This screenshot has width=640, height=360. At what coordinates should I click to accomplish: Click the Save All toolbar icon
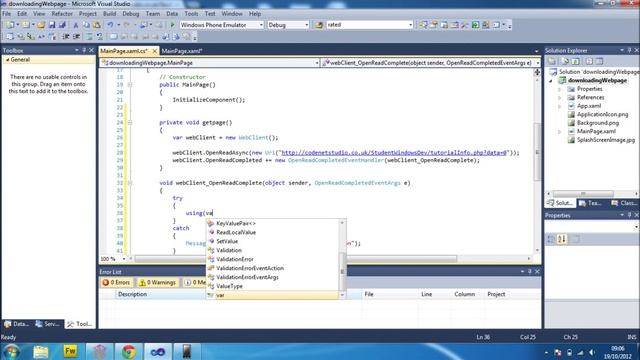(62, 25)
